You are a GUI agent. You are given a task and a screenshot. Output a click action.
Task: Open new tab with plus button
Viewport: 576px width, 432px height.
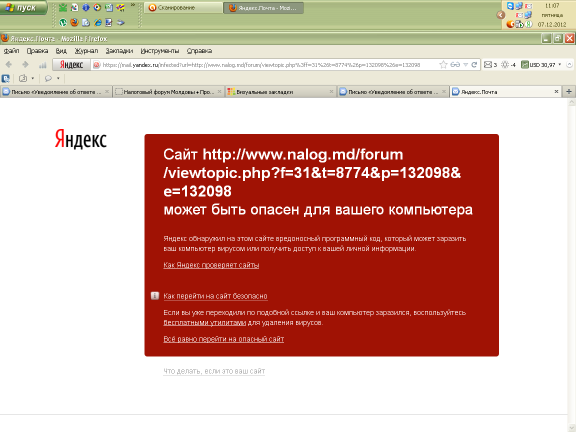click(x=569, y=91)
